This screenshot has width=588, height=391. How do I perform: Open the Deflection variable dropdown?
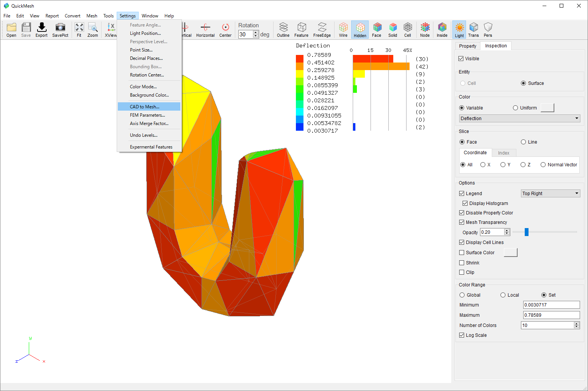(519, 118)
